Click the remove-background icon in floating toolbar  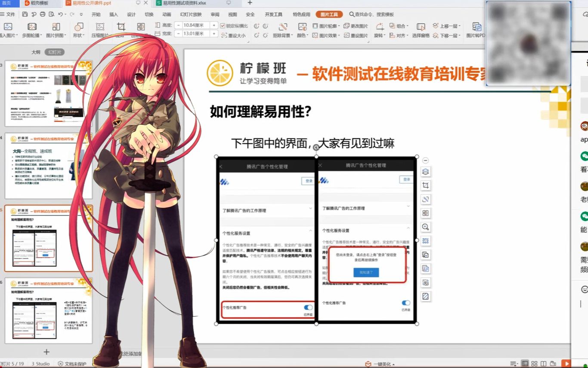coord(425,199)
